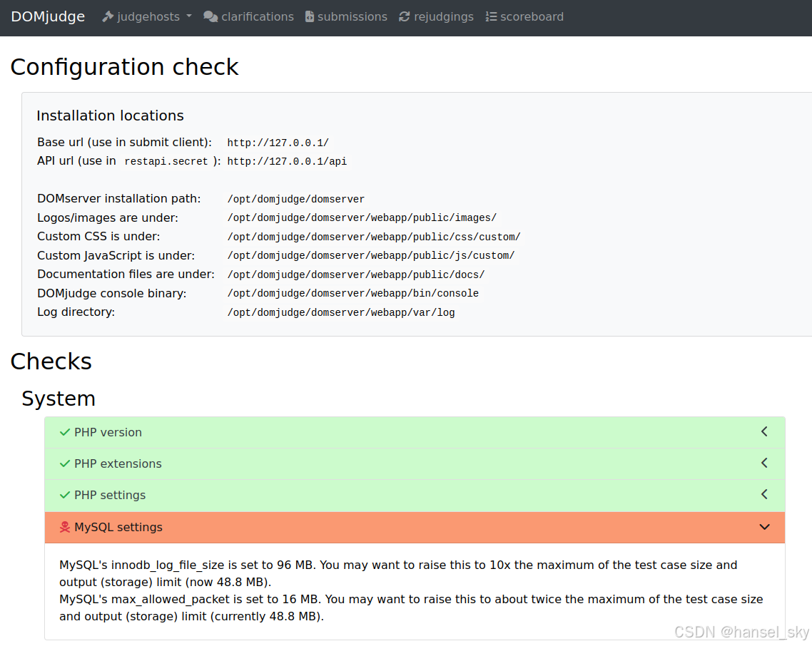
Task: Click the PHP extensions row chevron
Action: [764, 463]
